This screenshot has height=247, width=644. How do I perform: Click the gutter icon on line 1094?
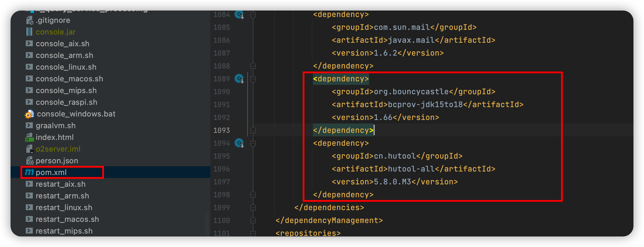(x=239, y=143)
